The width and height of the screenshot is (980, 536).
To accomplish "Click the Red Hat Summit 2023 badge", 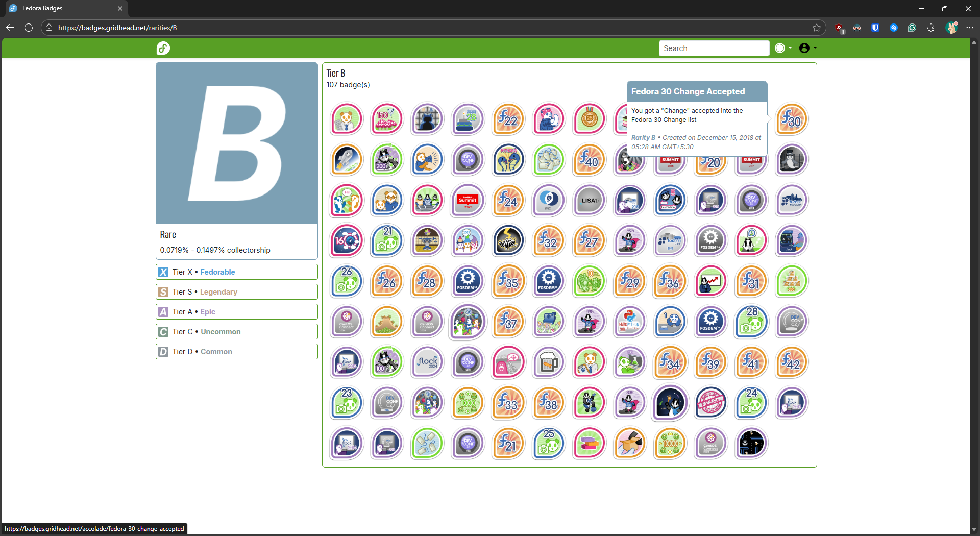I will [x=468, y=200].
